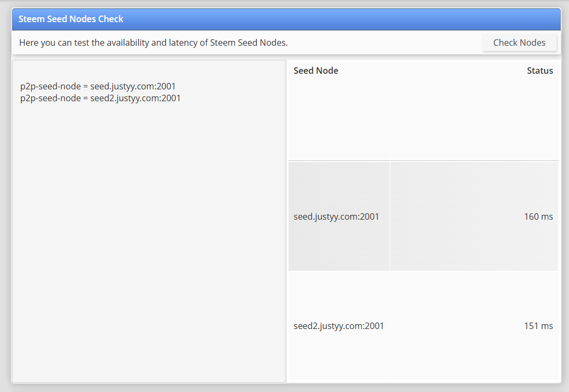Click the Status column header
Image resolution: width=569 pixels, height=392 pixels.
[x=539, y=71]
